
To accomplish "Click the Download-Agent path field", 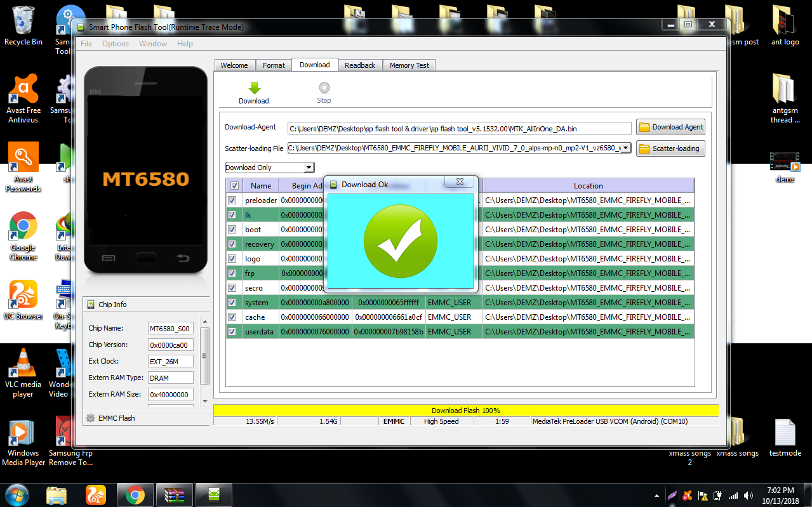I will (459, 128).
